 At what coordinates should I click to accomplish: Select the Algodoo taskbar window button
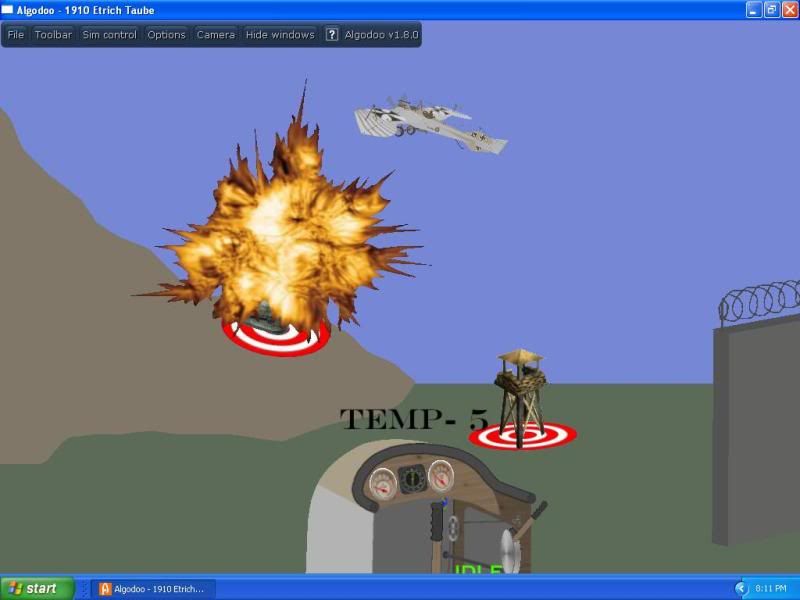(152, 588)
